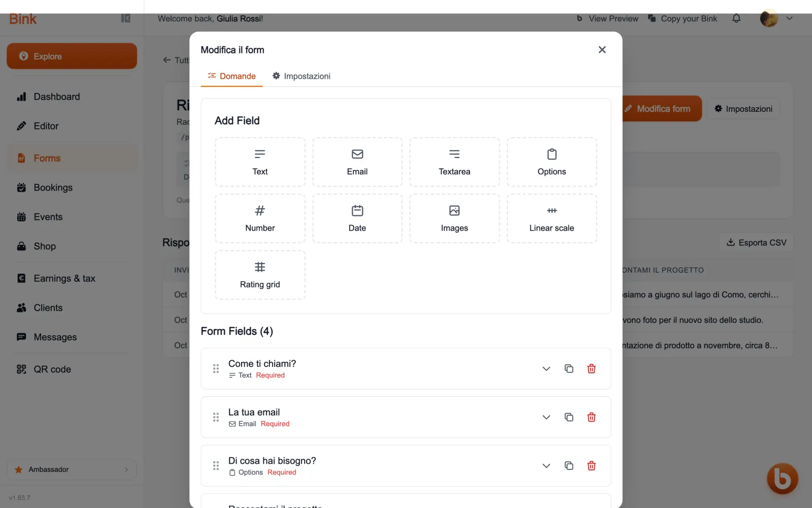Close the Modifica il form dialog

point(602,50)
